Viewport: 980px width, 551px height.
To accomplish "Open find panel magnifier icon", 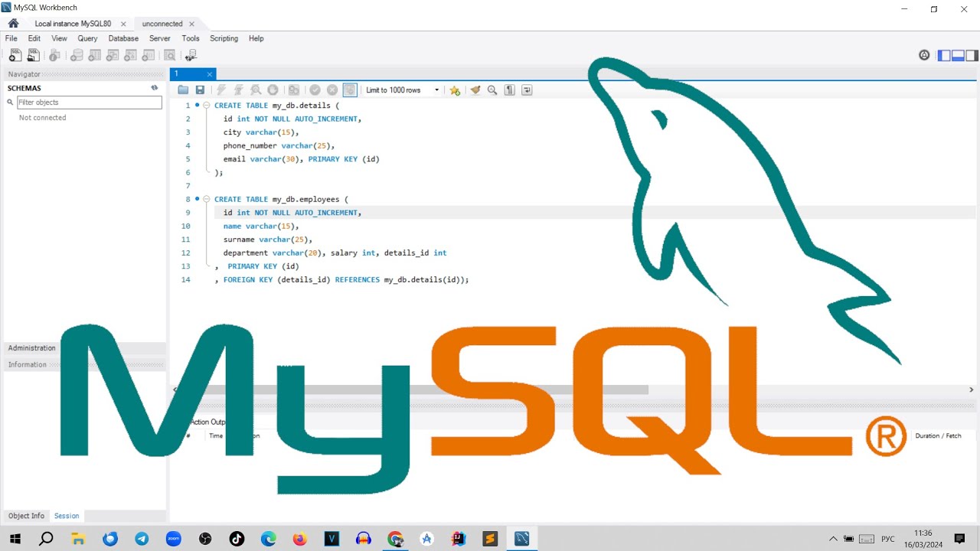I will (492, 90).
